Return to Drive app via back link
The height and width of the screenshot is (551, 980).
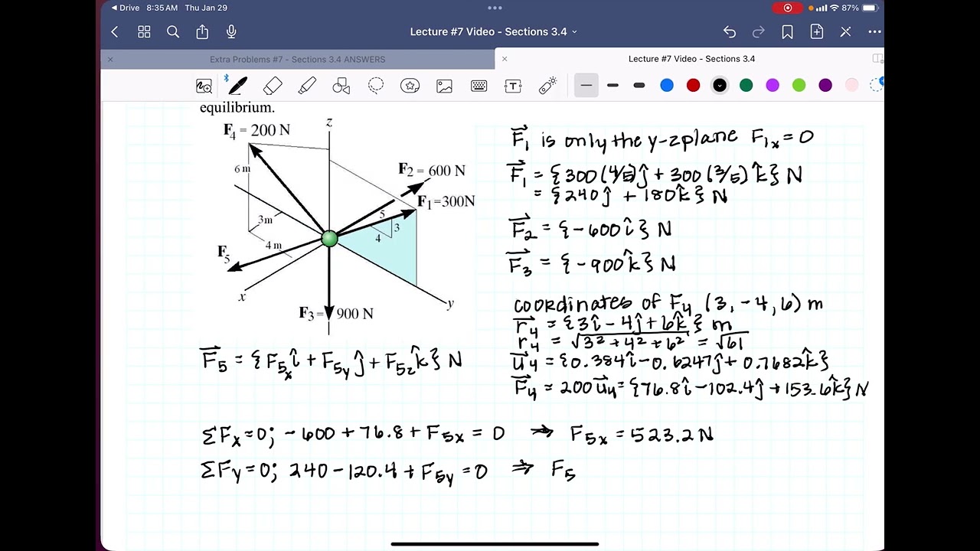(126, 8)
